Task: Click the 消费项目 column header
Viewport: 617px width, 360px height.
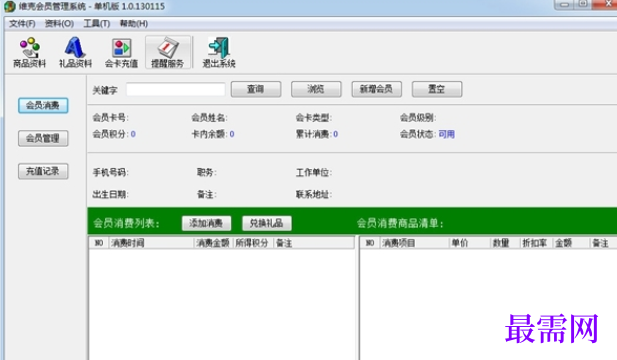Action: [x=414, y=243]
